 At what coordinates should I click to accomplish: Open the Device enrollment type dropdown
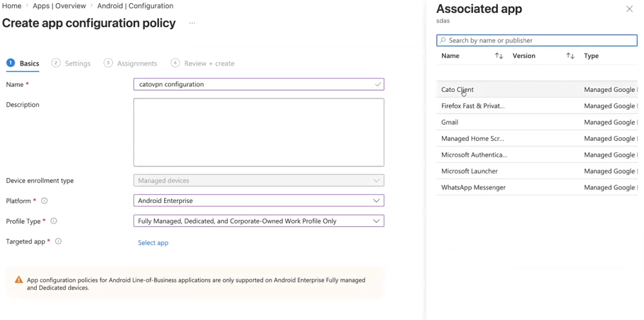259,181
